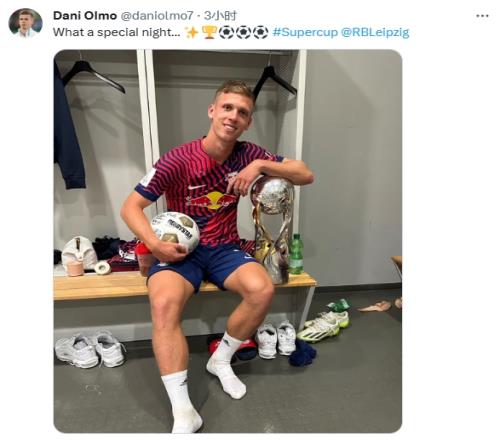Image resolution: width=500 pixels, height=440 pixels.
Task: Click the first soccer ball emoji
Action: click(x=226, y=32)
